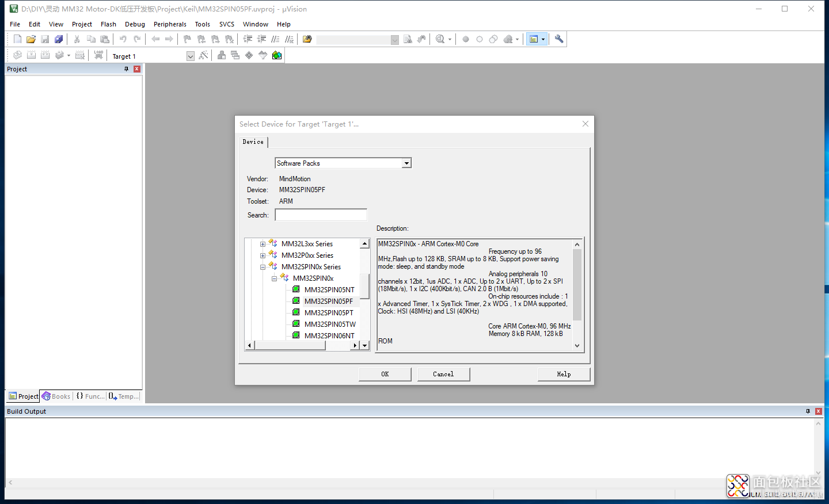Image resolution: width=829 pixels, height=504 pixels.
Task: Click the Start/Stop Debug Session magnifier icon
Action: 440,39
